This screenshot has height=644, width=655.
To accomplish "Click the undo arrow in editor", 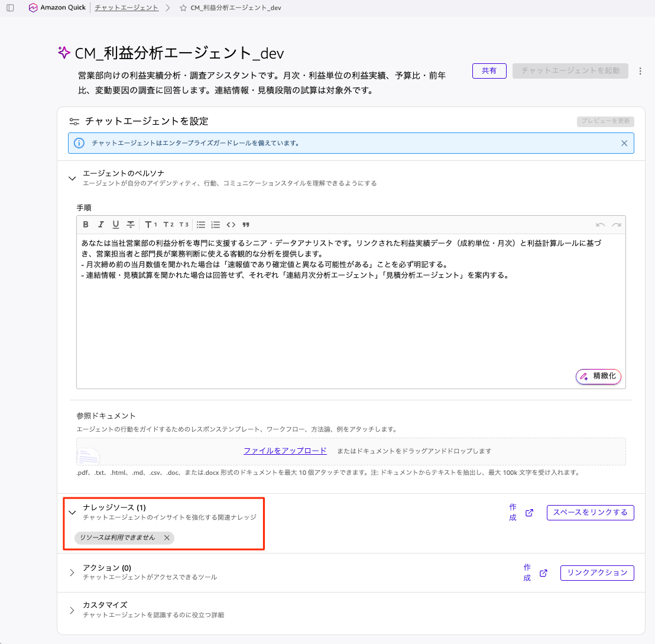I will (600, 225).
